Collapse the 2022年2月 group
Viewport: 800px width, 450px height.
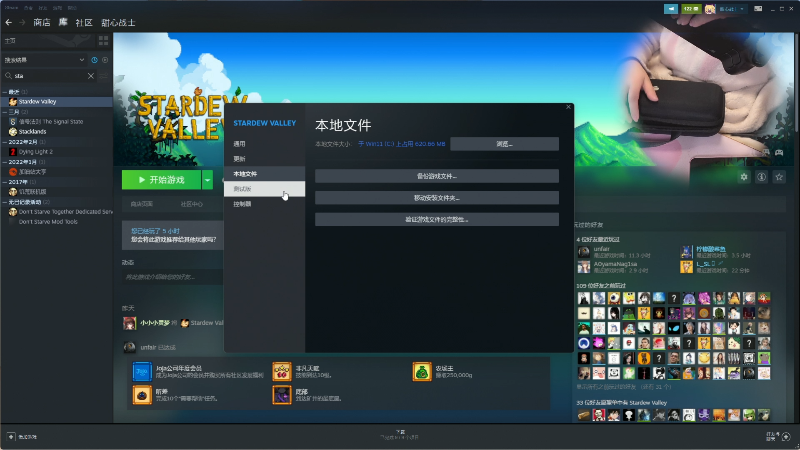coord(5,142)
